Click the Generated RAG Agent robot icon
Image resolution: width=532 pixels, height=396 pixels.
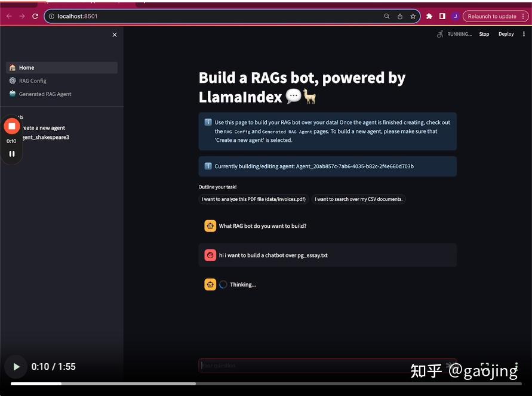coord(12,94)
